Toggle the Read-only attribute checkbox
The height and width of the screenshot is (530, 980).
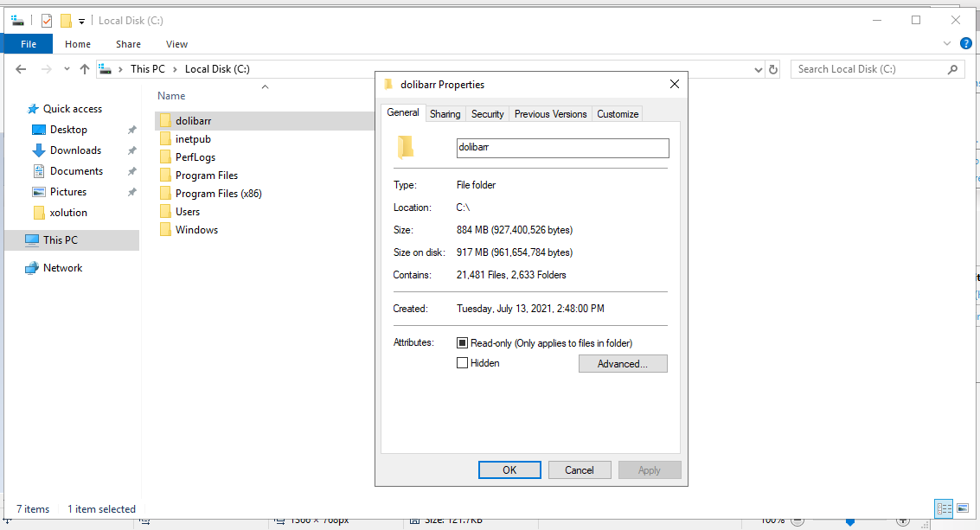click(463, 342)
